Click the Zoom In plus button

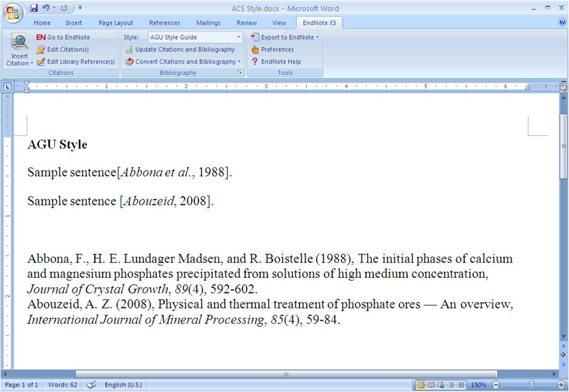pos(561,385)
